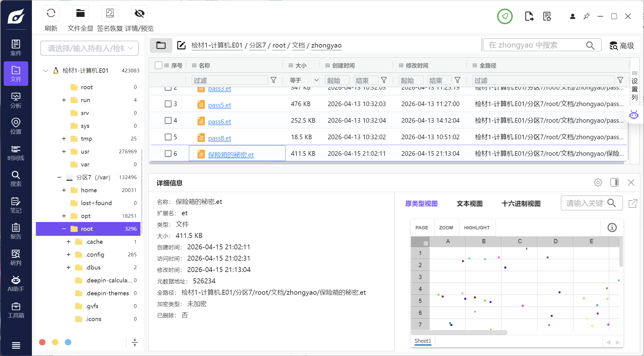Image resolution: width=644 pixels, height=356 pixels.
Task: Close the 详细信息 panel
Action: tap(631, 182)
